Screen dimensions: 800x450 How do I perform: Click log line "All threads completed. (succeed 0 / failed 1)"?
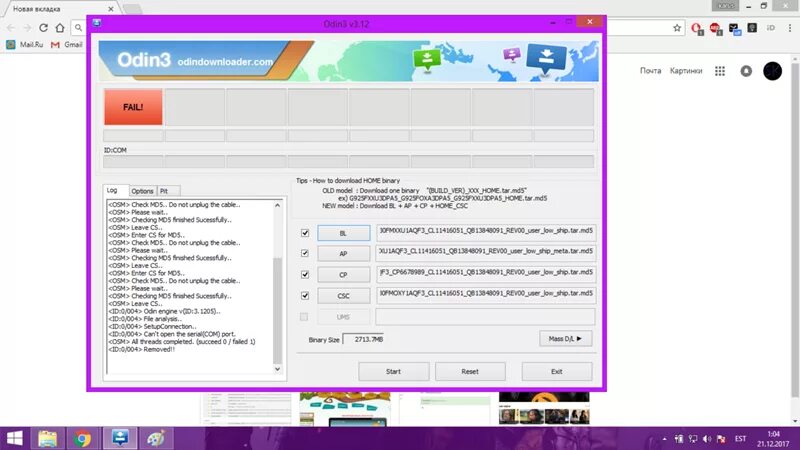pos(182,342)
